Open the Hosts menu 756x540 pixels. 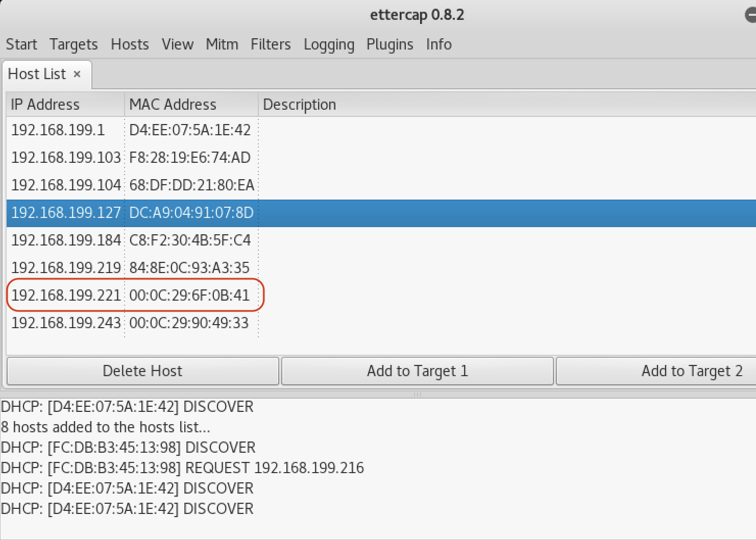[x=130, y=44]
